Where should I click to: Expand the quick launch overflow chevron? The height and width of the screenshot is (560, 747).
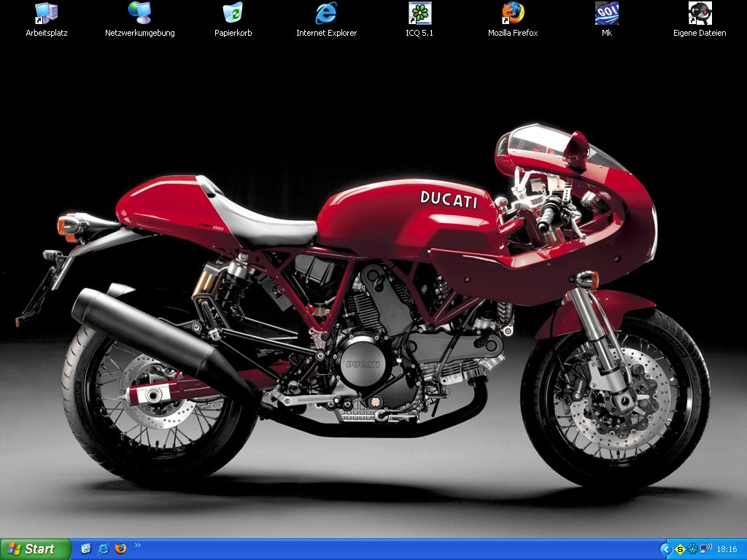coord(138,545)
